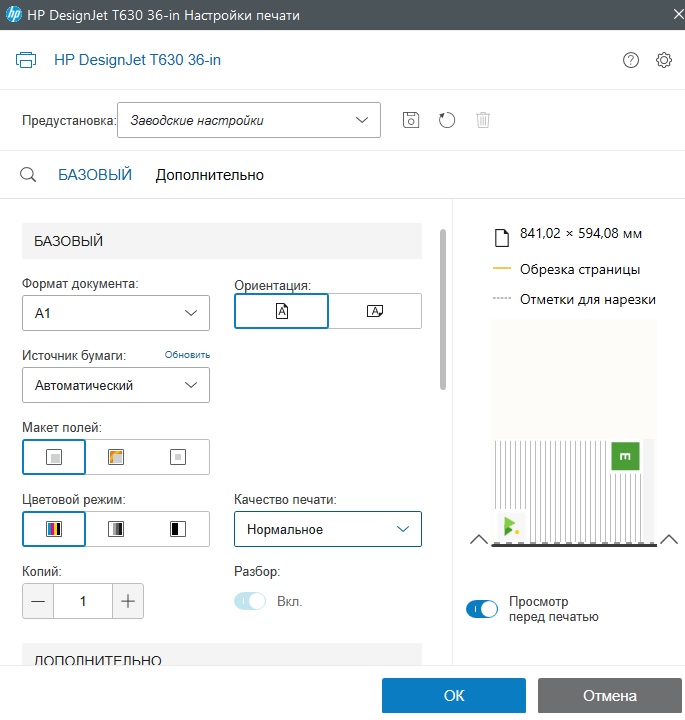Save the current preset with disk icon
685x720 pixels.
click(x=410, y=120)
